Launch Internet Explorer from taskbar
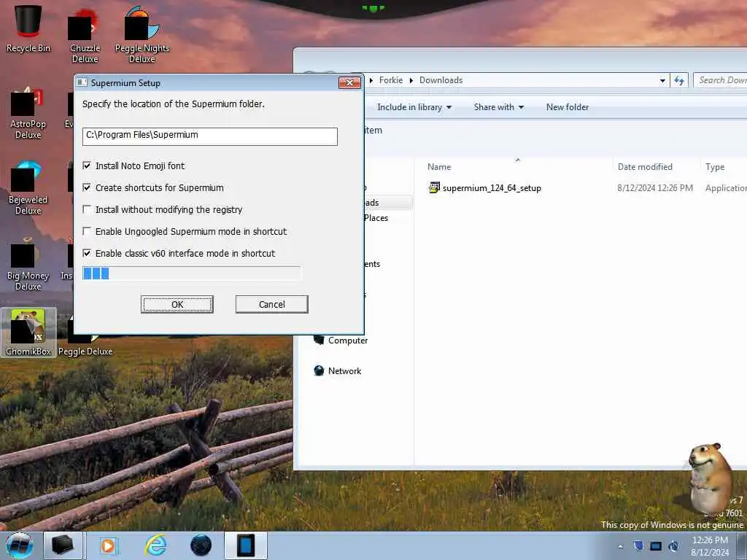The width and height of the screenshot is (747, 560). click(156, 545)
